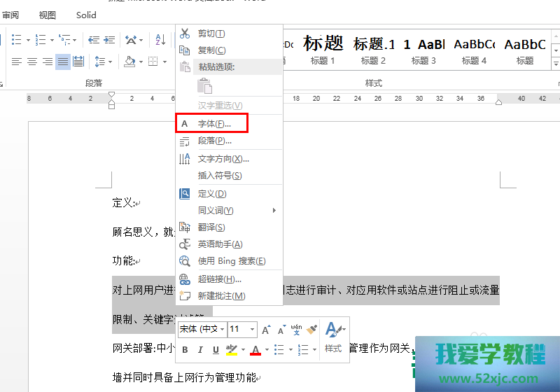Select Justify alignment in the ribbon
The width and height of the screenshot is (560, 392).
(x=63, y=62)
